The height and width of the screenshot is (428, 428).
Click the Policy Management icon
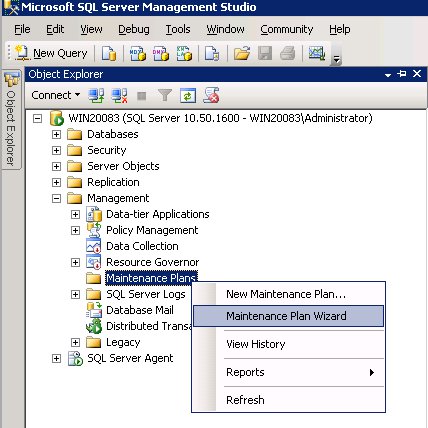click(94, 230)
